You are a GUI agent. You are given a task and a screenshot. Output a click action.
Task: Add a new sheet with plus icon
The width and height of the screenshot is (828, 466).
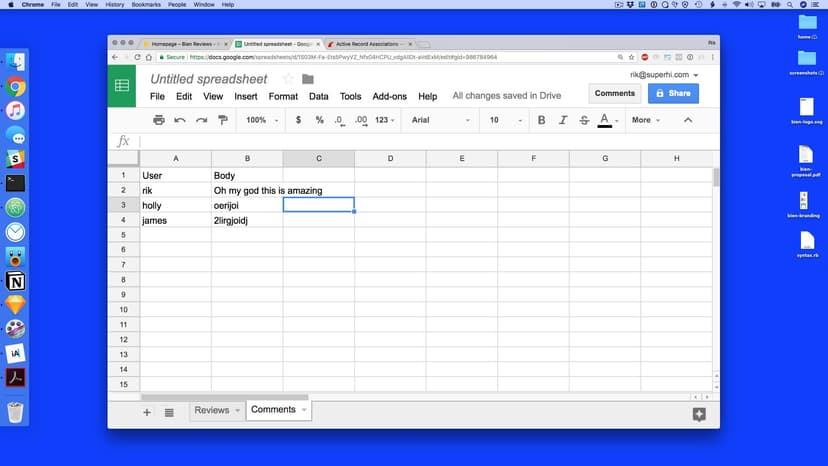pyautogui.click(x=147, y=412)
